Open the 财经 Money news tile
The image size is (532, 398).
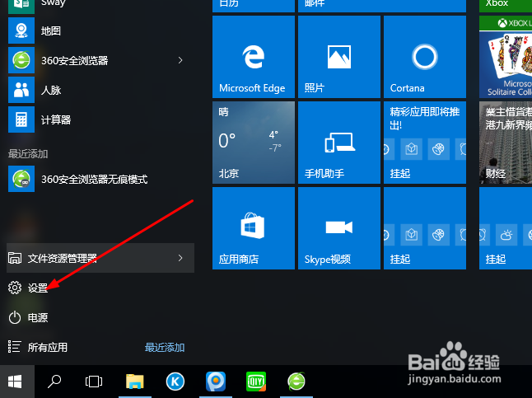[x=506, y=143]
